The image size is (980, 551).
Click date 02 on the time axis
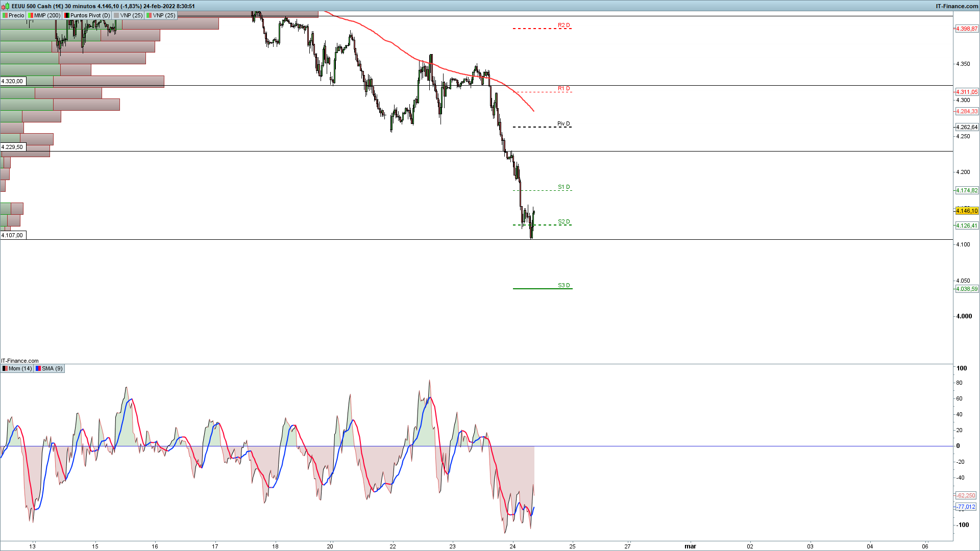(x=750, y=546)
